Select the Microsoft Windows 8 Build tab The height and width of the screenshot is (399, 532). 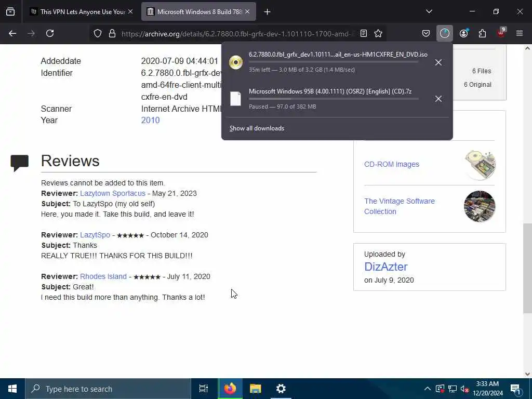pyautogui.click(x=198, y=11)
